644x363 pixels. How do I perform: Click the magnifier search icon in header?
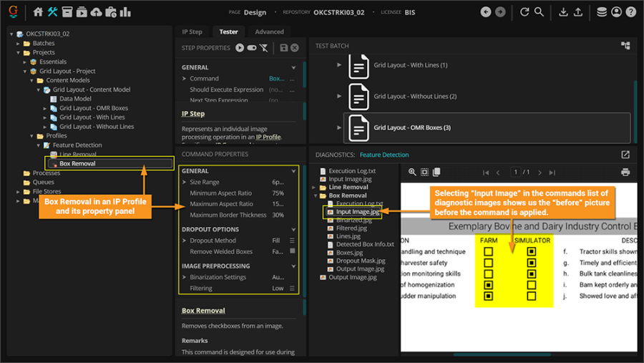click(539, 12)
